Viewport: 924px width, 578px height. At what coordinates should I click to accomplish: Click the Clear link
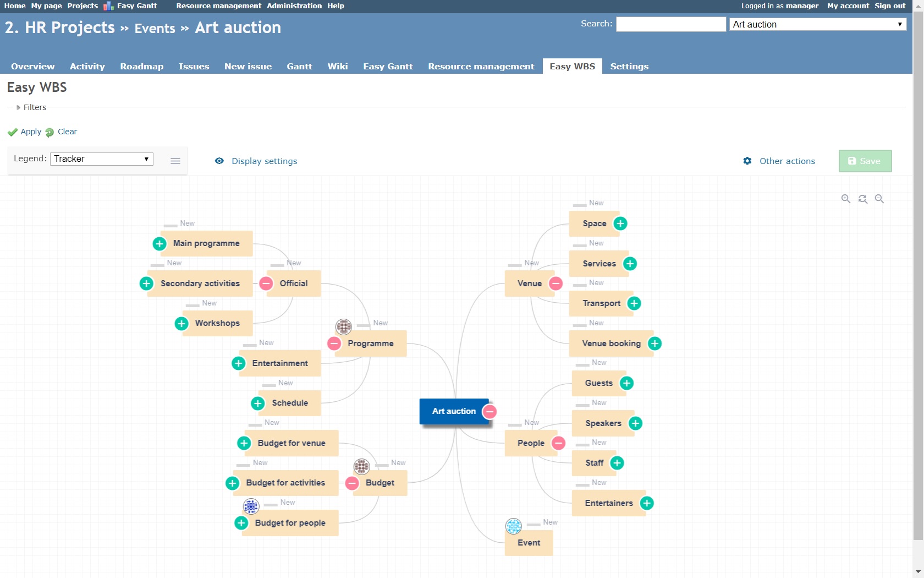67,132
